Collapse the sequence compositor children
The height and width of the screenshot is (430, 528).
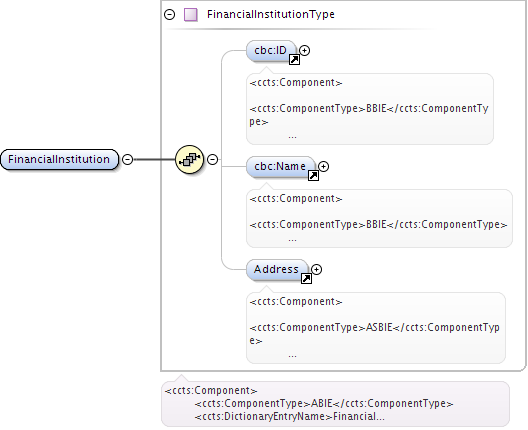[212, 159]
